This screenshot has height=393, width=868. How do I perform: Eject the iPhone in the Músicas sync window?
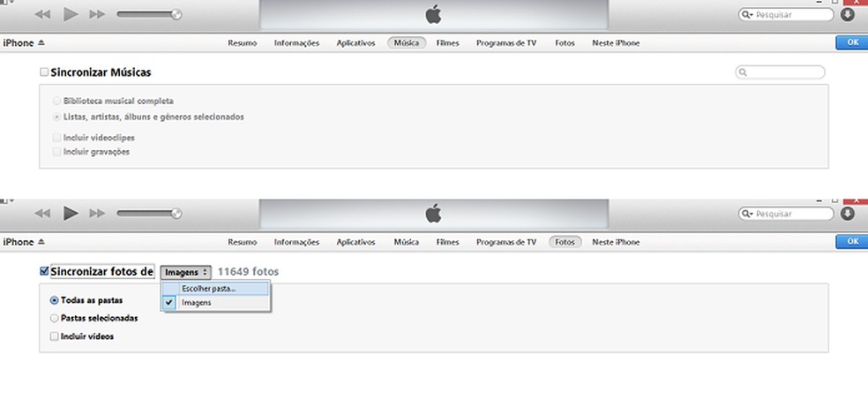click(x=41, y=42)
